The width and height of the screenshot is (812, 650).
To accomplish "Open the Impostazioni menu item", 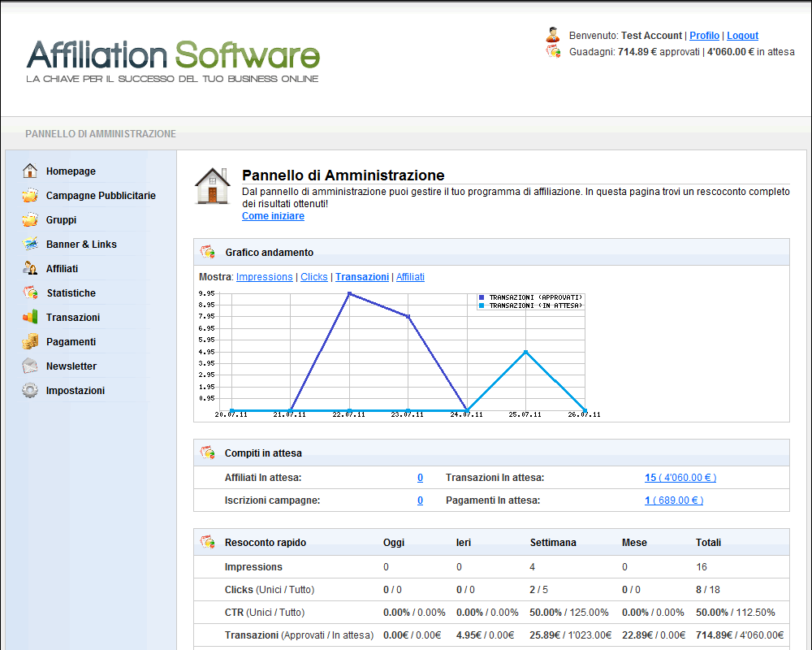I will [x=76, y=391].
